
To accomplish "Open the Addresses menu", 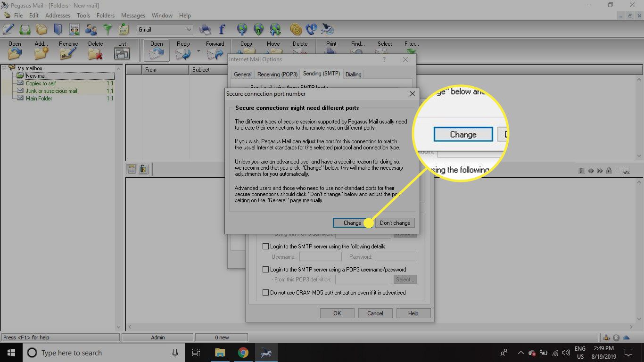I will 58,16.
